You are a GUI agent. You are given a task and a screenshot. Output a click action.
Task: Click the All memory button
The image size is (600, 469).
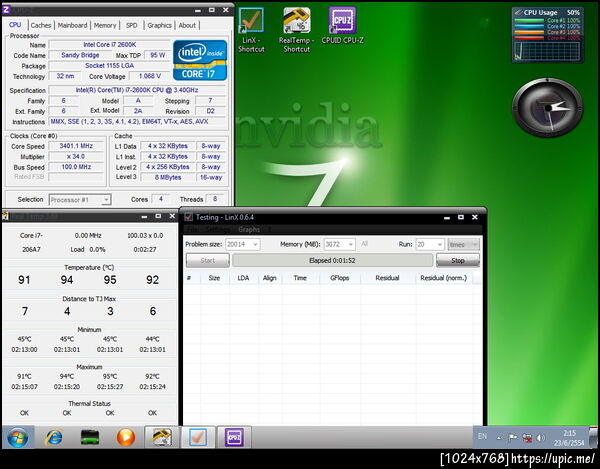coord(365,244)
